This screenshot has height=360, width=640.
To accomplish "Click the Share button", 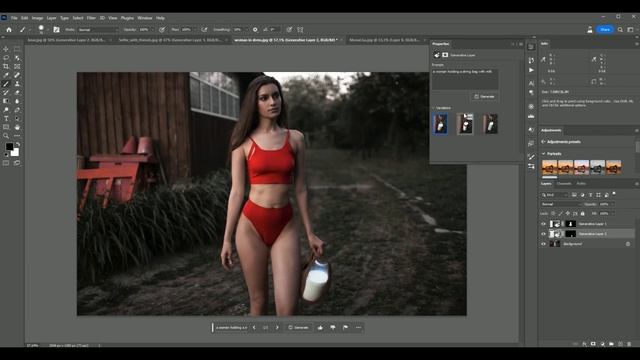I will click(x=605, y=29).
